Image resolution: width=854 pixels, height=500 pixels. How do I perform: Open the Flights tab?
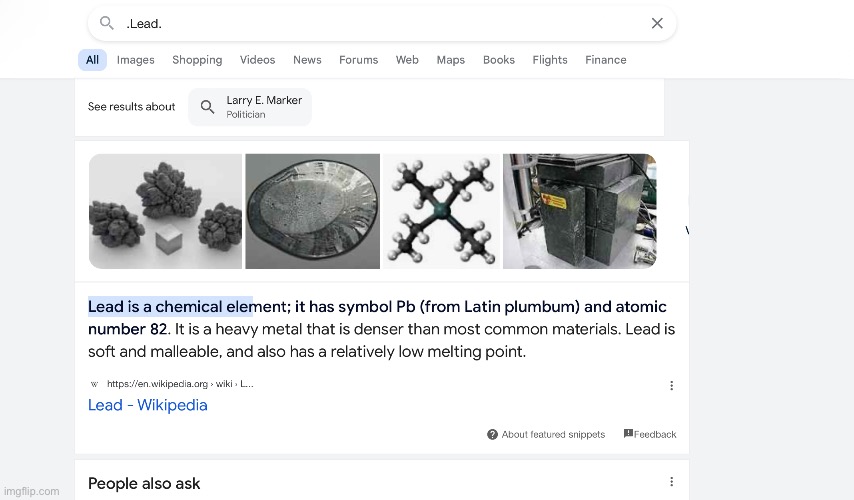(x=550, y=60)
